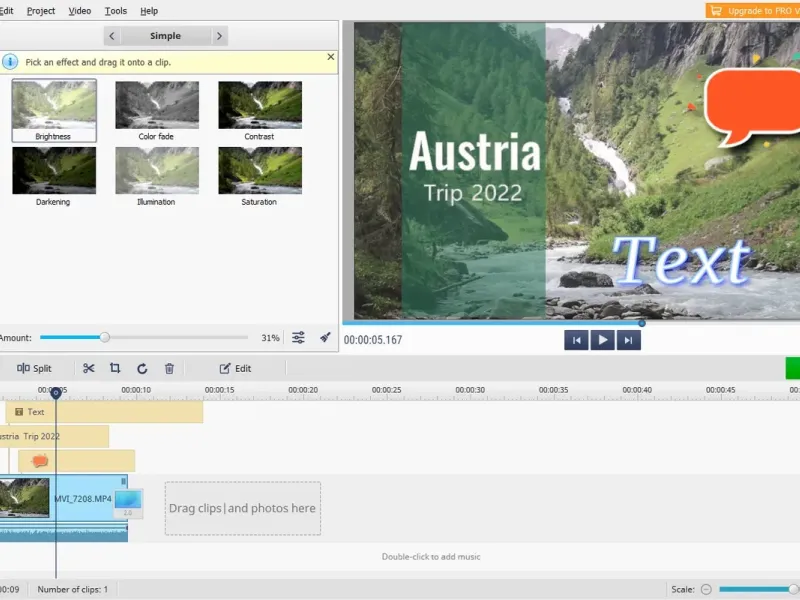Click the Austria title in preview
Screen dimensions: 800x600
coord(474,152)
